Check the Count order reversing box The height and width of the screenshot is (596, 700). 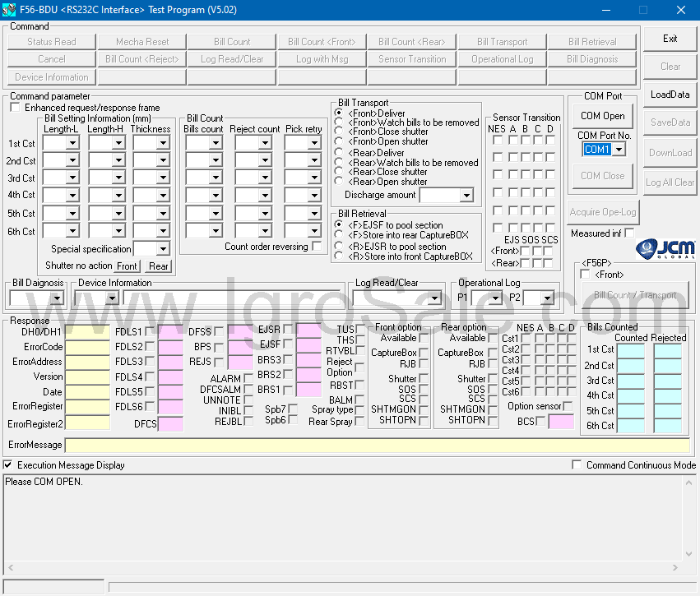[x=317, y=247]
